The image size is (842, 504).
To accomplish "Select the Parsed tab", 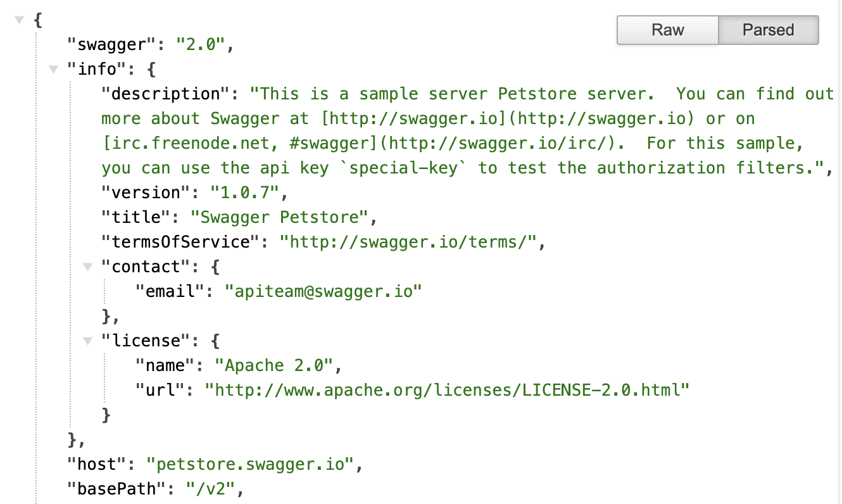I will [769, 30].
